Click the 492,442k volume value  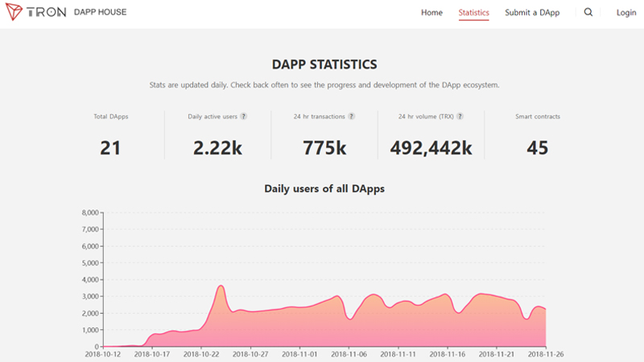pos(431,148)
